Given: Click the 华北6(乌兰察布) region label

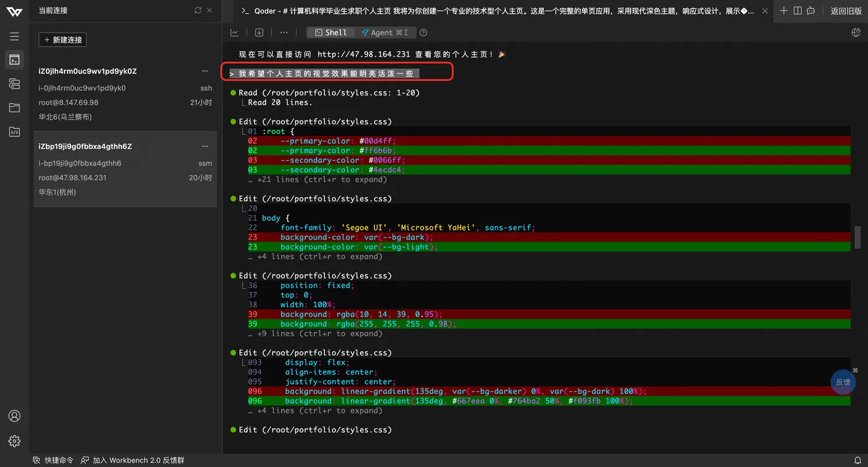Looking at the screenshot, I should [65, 117].
